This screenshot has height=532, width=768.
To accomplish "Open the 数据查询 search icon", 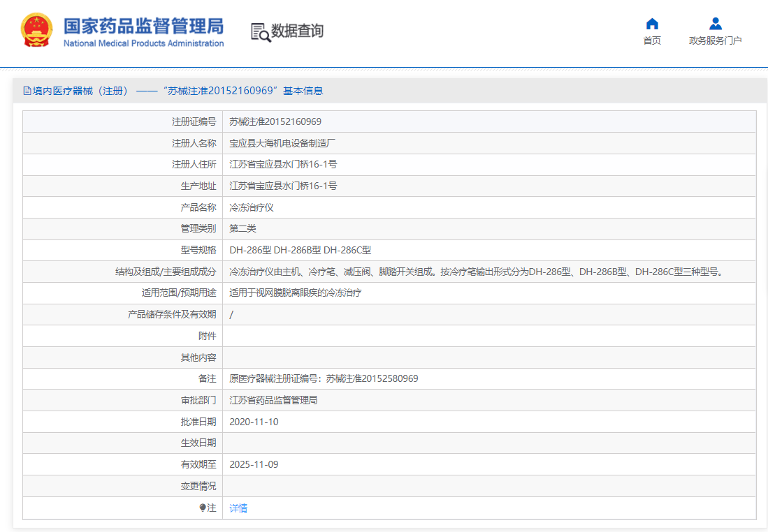I will [261, 32].
